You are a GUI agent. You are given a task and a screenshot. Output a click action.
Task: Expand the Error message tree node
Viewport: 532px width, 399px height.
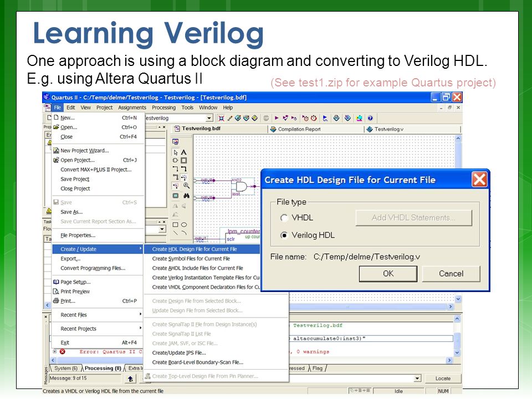tap(55, 351)
